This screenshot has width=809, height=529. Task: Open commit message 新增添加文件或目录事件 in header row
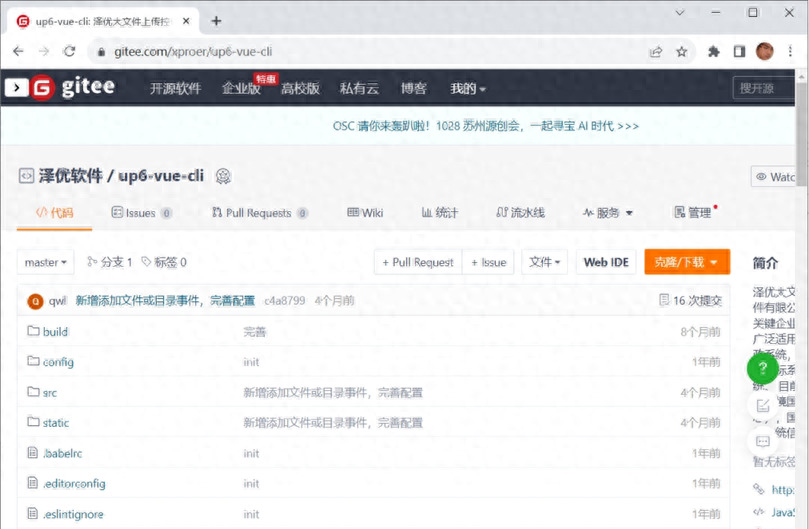tap(165, 300)
